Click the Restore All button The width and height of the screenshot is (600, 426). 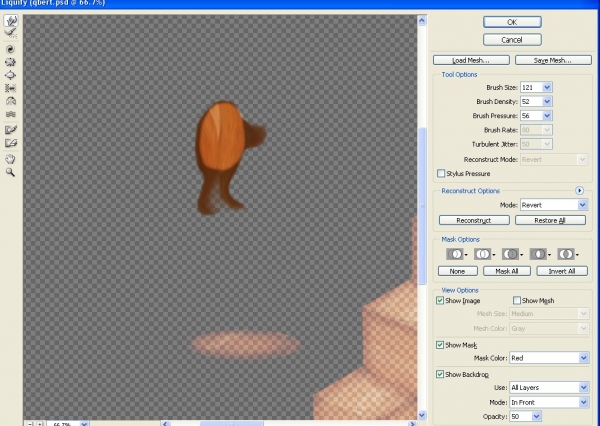(550, 220)
